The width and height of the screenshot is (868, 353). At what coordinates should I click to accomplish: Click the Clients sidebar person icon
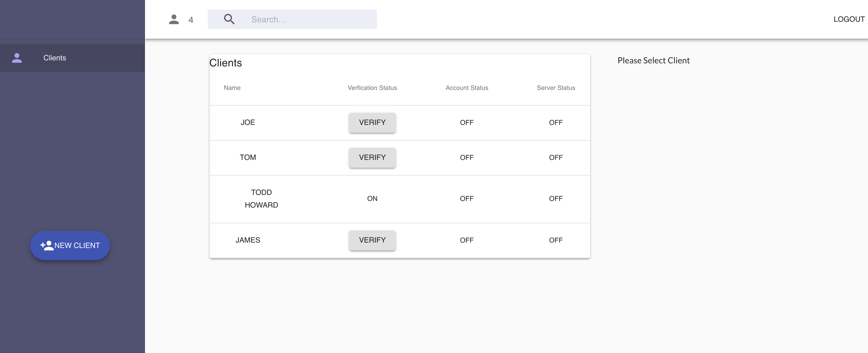[x=17, y=58]
